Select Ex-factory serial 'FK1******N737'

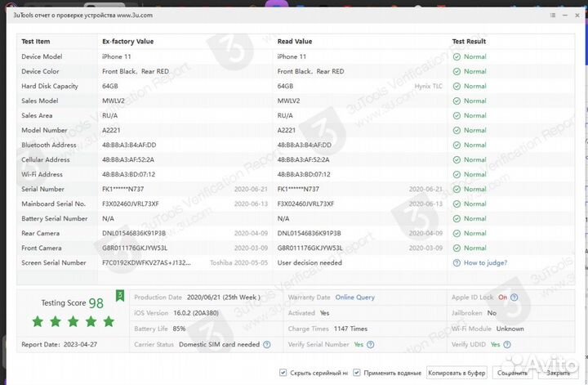[123, 189]
